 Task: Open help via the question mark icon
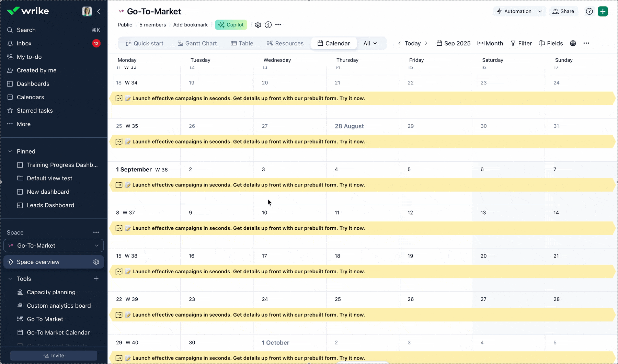tap(590, 11)
